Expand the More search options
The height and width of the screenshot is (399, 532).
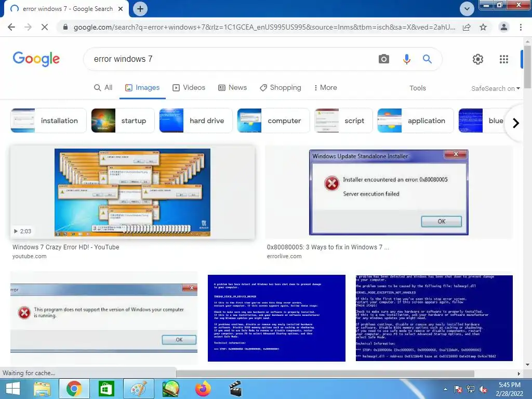[325, 87]
